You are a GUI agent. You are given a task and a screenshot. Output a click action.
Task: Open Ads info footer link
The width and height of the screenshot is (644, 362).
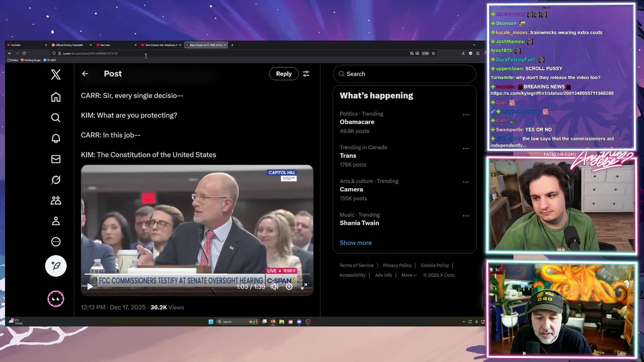(x=383, y=275)
